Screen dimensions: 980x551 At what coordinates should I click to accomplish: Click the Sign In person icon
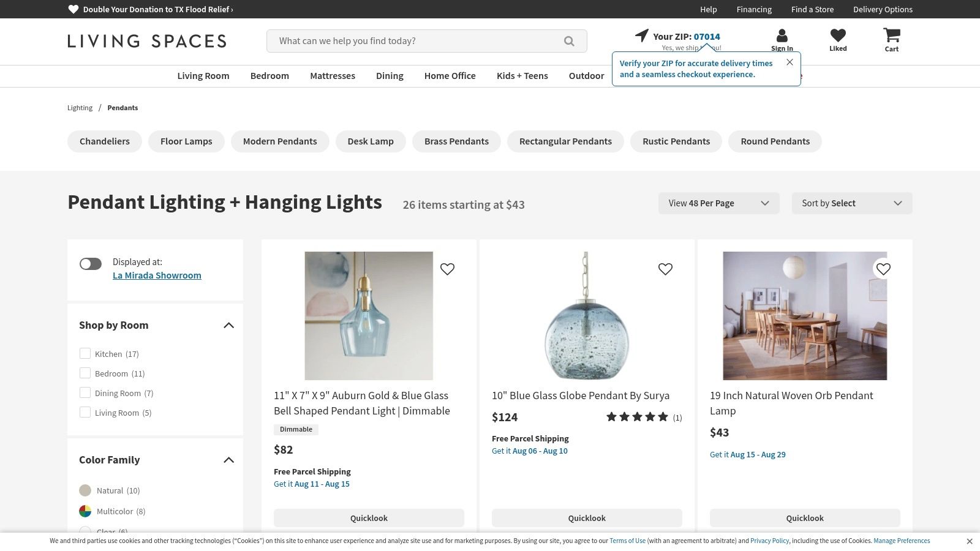782,36
